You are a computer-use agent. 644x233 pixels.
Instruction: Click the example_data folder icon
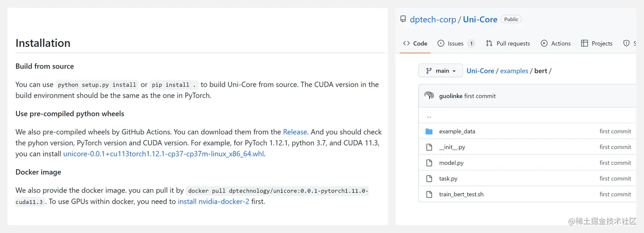tap(429, 131)
